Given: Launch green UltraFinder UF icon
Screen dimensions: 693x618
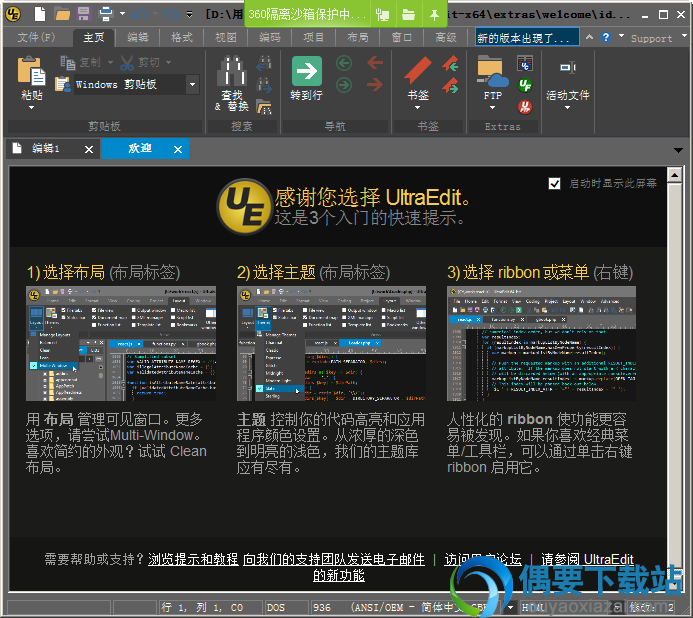Looking at the screenshot, I should [x=525, y=85].
